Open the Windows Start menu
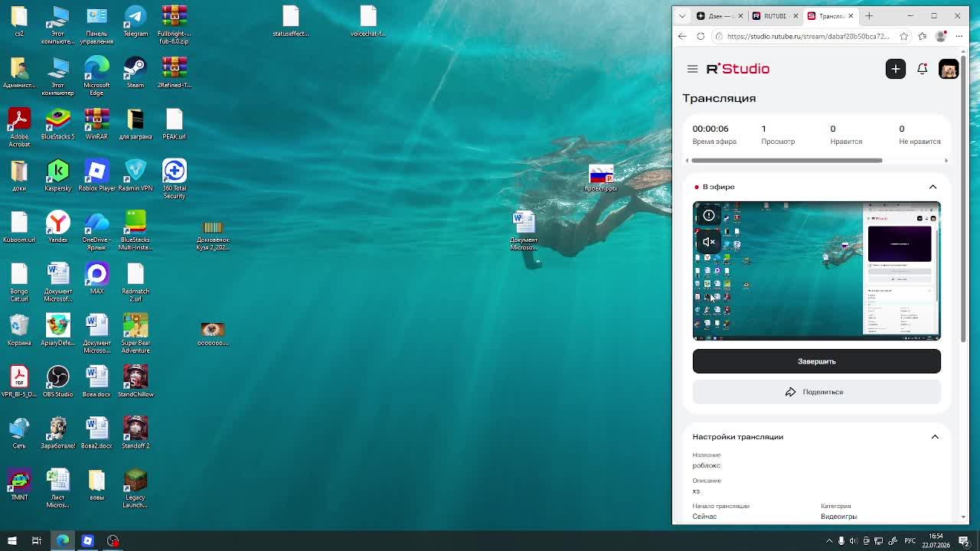The height and width of the screenshot is (551, 980). tap(12, 541)
